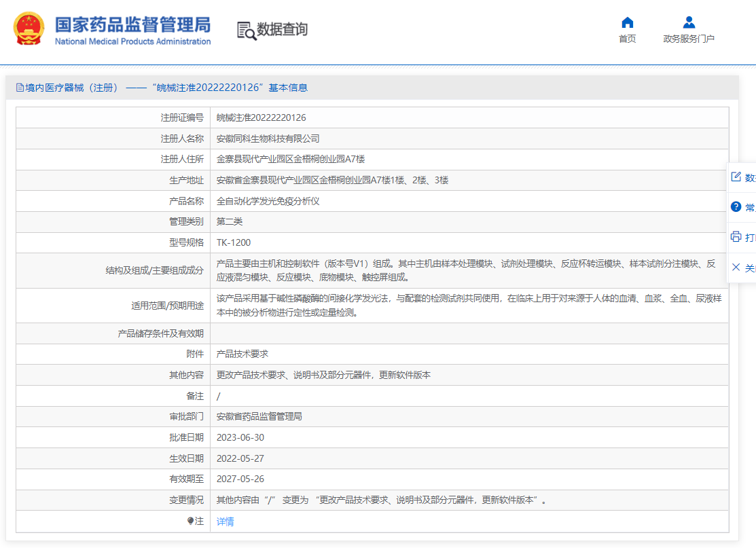Screen dimensions: 756x548
Task: Click the 数据查询 title text
Action: coord(282,29)
